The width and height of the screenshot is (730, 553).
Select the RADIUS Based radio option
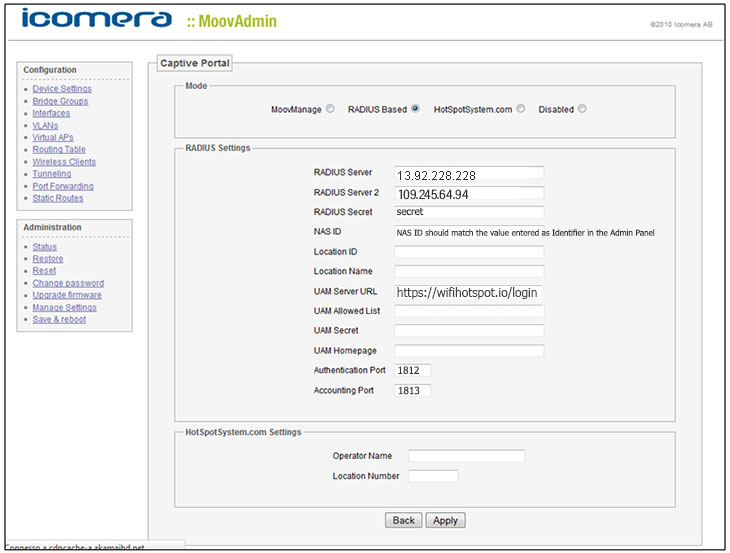click(415, 109)
